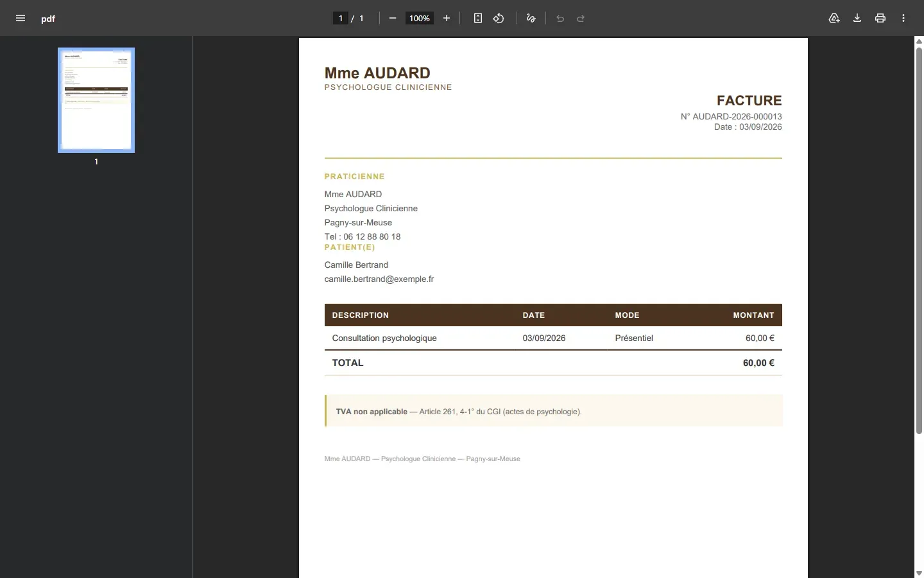Click the Pagny-sur-Meuse address line
The height and width of the screenshot is (578, 924).
click(x=358, y=222)
